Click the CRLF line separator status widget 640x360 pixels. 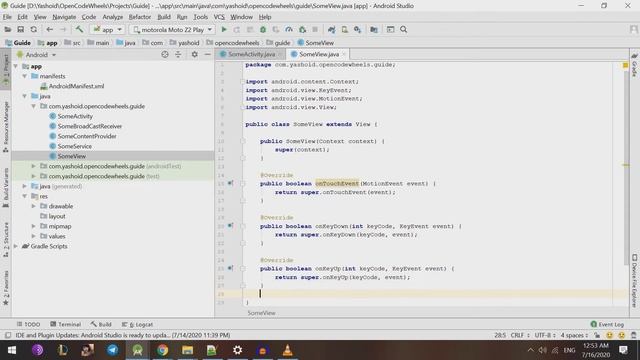coord(520,335)
